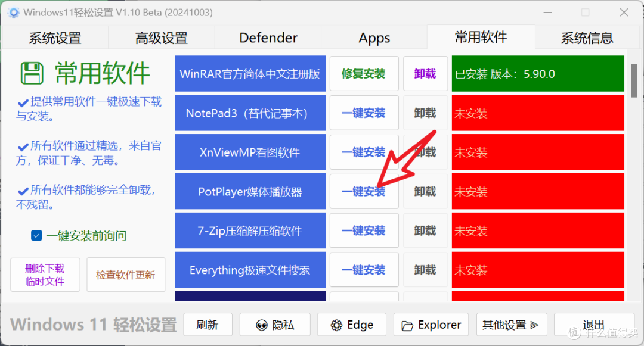Click 一键安装 for NotePad3
Viewport: 644px width, 346px height.
coord(364,113)
